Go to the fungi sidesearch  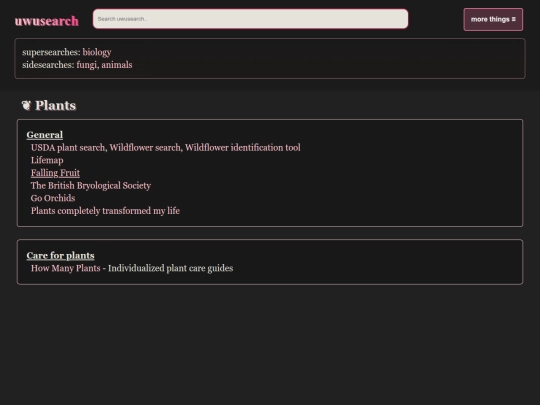[x=87, y=65]
